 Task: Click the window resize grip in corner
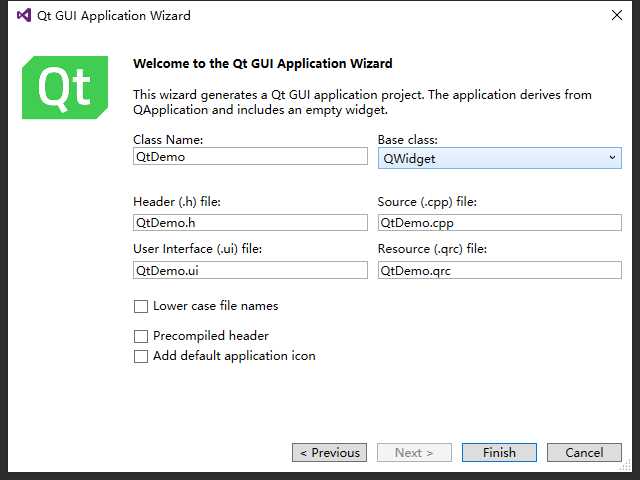pyautogui.click(x=625, y=466)
